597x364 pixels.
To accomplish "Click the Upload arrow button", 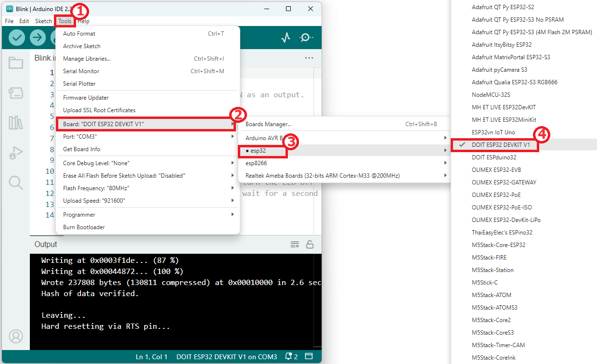I will (38, 38).
